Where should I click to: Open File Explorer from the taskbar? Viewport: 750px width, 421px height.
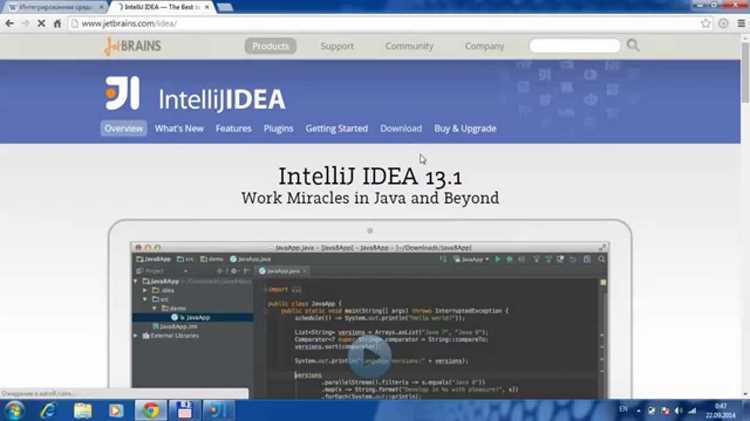[82, 410]
